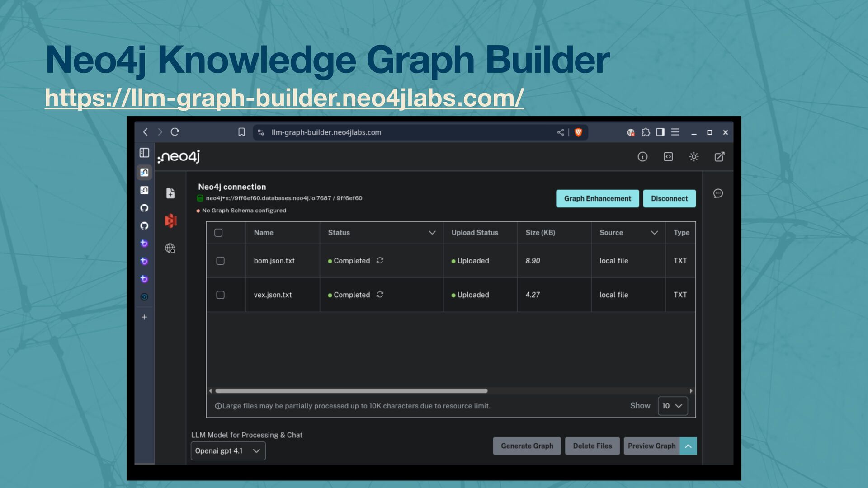Open the chat bubble icon

point(718,193)
